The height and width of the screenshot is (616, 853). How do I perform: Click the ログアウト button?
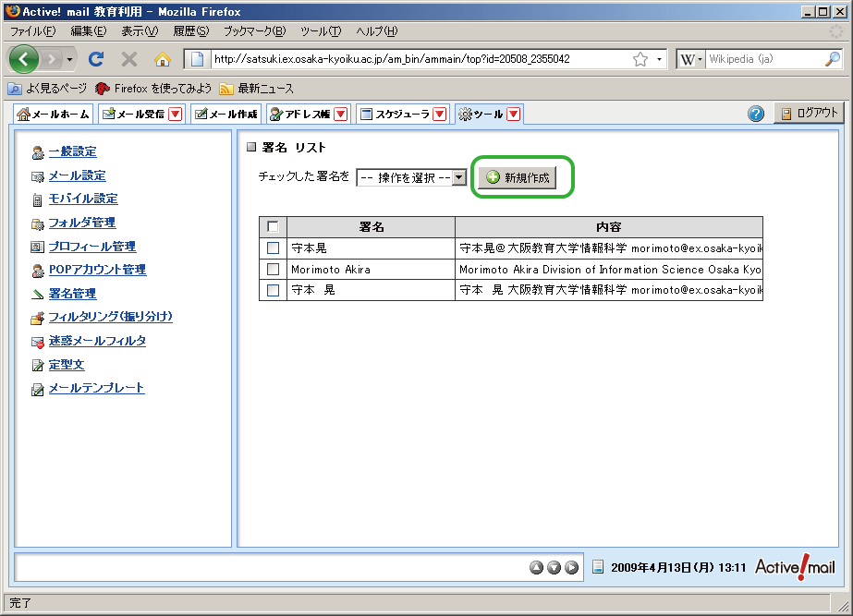[x=809, y=114]
